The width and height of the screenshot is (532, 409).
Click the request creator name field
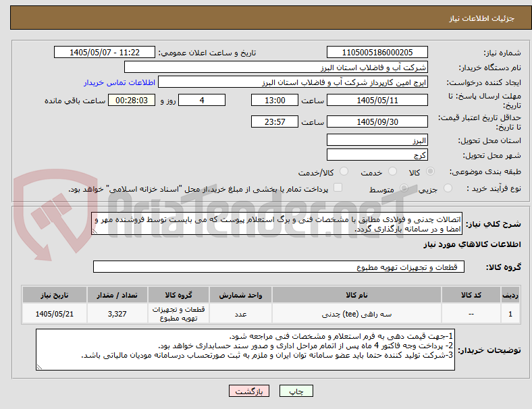point(293,82)
